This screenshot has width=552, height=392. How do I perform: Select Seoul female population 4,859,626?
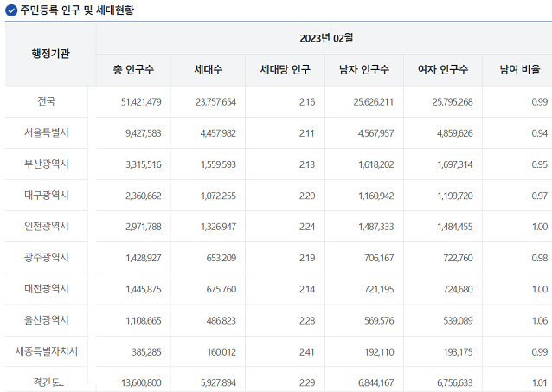pyautogui.click(x=454, y=133)
